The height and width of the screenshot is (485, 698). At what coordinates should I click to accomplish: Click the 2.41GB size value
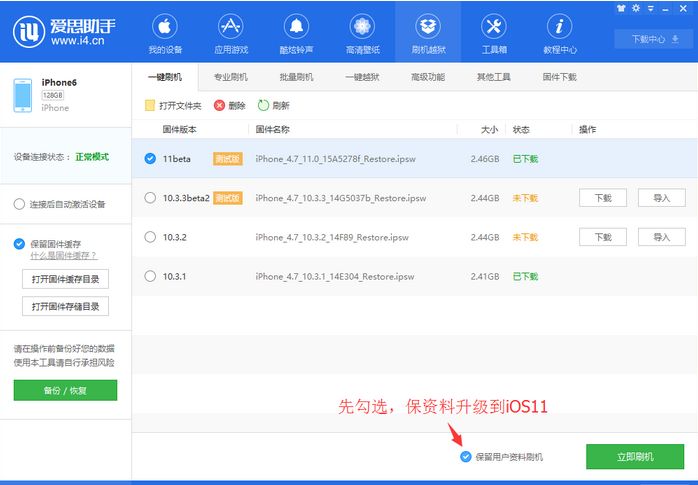[x=485, y=276]
